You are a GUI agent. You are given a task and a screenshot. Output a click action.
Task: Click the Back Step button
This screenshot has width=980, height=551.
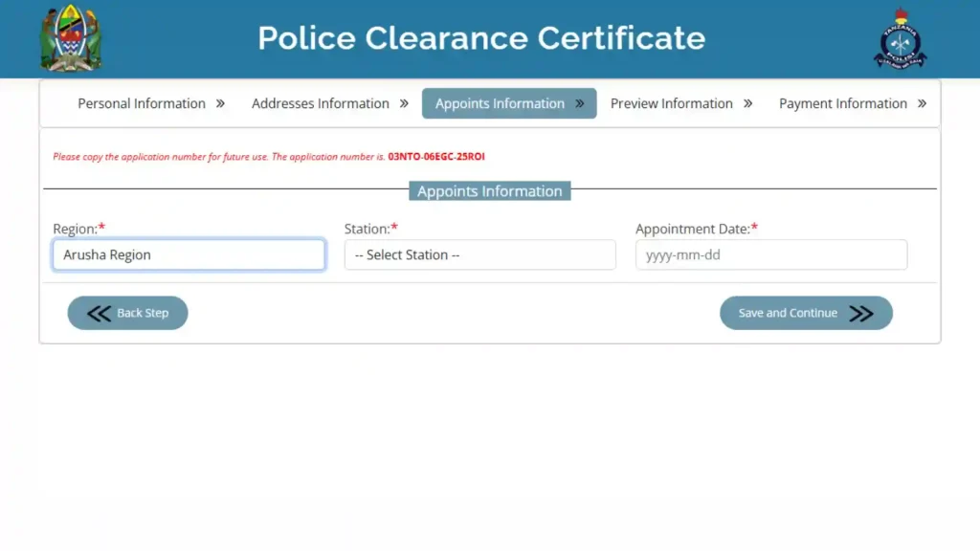tap(127, 313)
